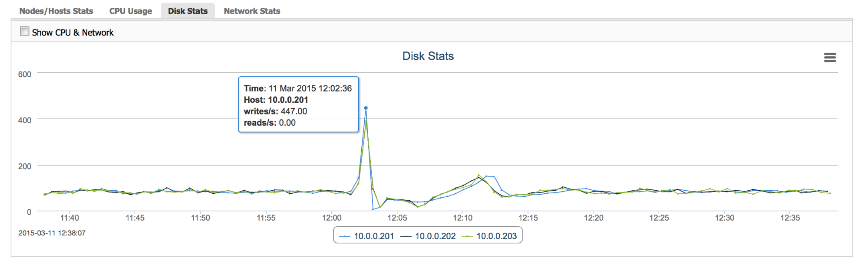Open the chart context menu hamburger icon
Viewport: 868px width, 267px height.
(x=830, y=58)
